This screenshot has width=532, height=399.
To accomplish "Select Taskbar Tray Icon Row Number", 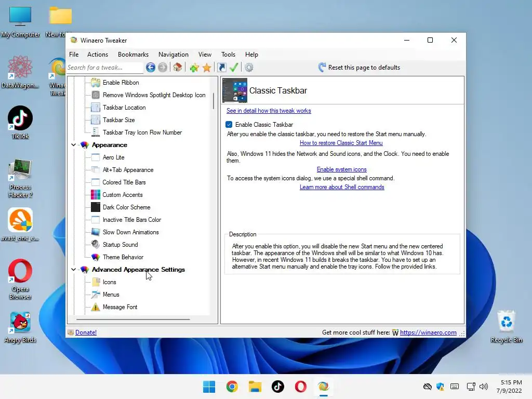I will click(142, 132).
